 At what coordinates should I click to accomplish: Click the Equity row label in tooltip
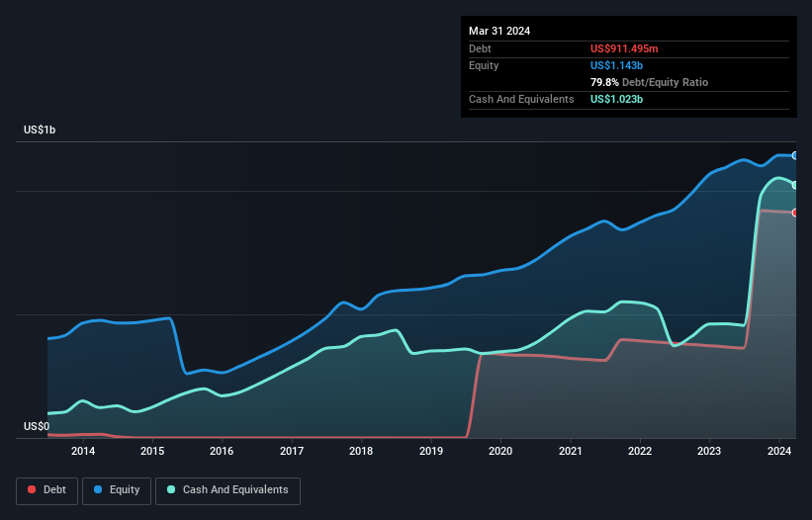(x=484, y=65)
